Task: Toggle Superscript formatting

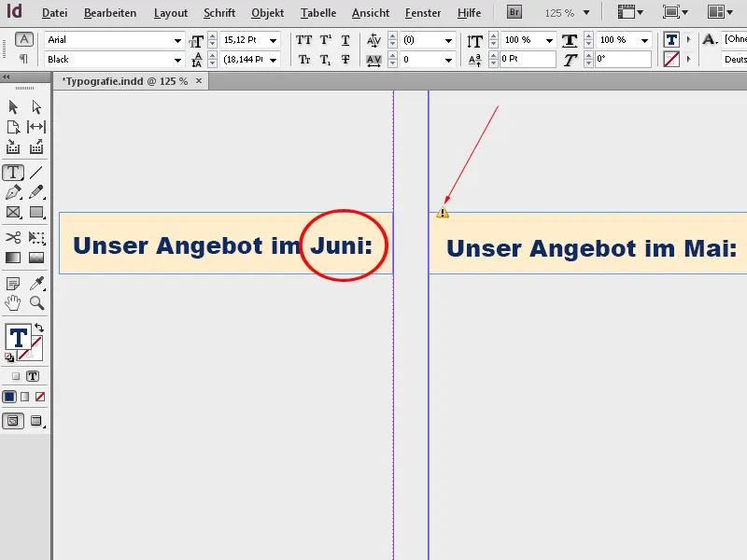Action: coord(325,40)
